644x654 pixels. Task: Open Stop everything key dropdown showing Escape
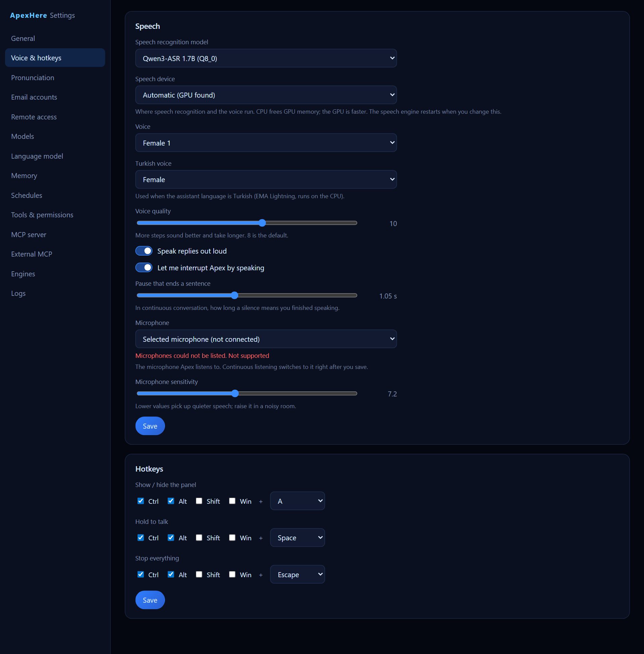point(297,575)
